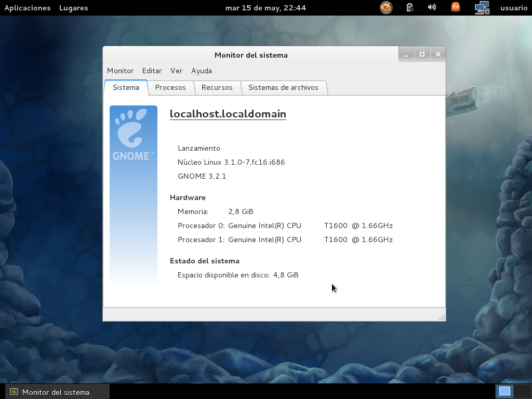Click the Hardware section heading
Image resolution: width=532 pixels, height=399 pixels.
[188, 197]
